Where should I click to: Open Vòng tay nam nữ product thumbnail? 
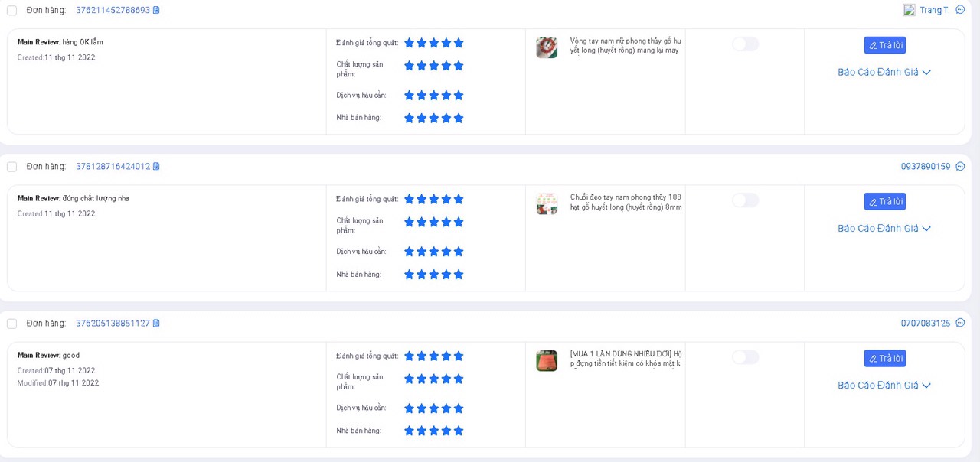547,47
